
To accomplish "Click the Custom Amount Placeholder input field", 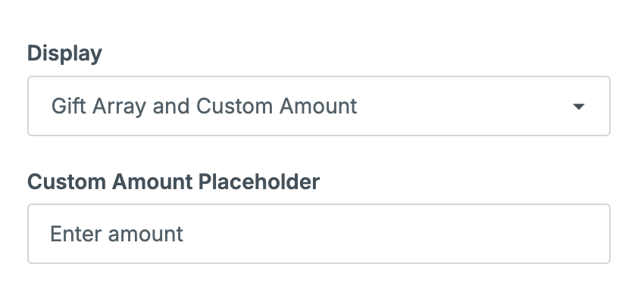I will pyautogui.click(x=319, y=234).
